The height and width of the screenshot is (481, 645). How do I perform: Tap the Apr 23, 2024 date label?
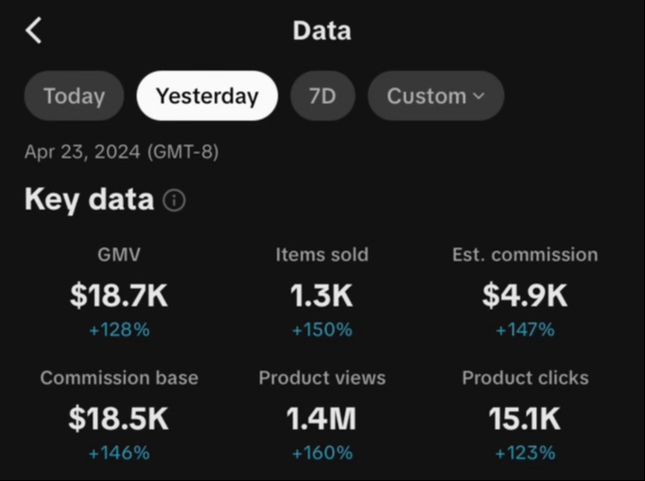(x=121, y=153)
